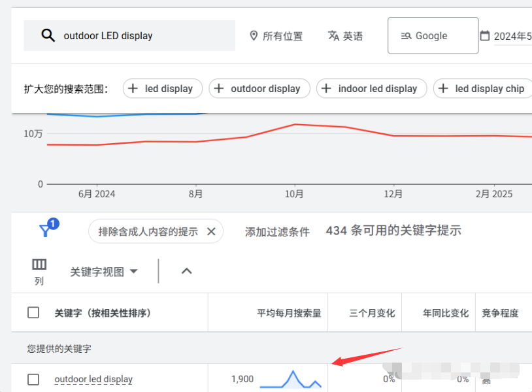Sort by 竞争程度 column header
Image resolution: width=532 pixels, height=392 pixels.
pyautogui.click(x=500, y=313)
